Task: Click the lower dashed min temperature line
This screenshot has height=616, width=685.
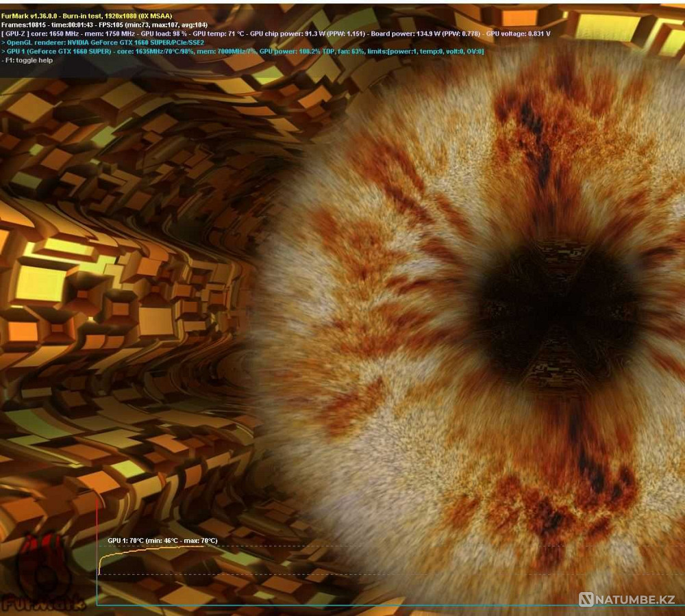Action: click(411, 574)
